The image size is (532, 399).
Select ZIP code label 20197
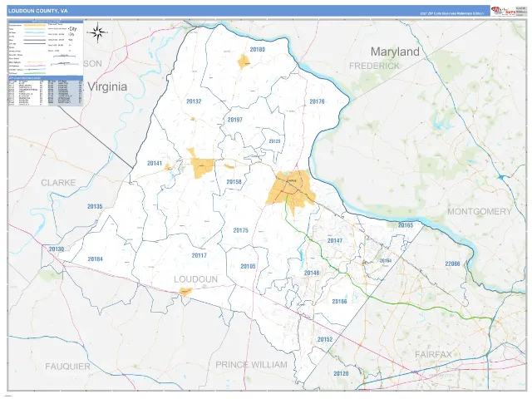pos(234,120)
